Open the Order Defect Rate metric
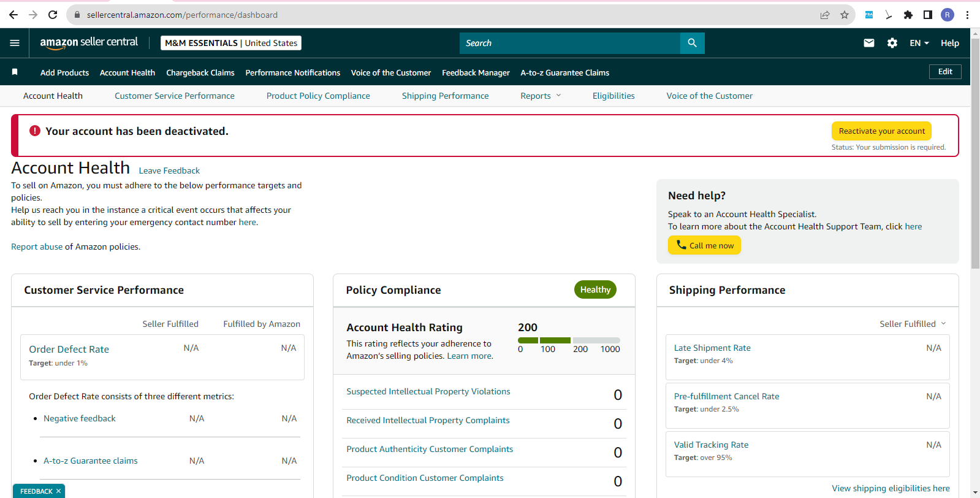The height and width of the screenshot is (498, 980). tap(69, 349)
